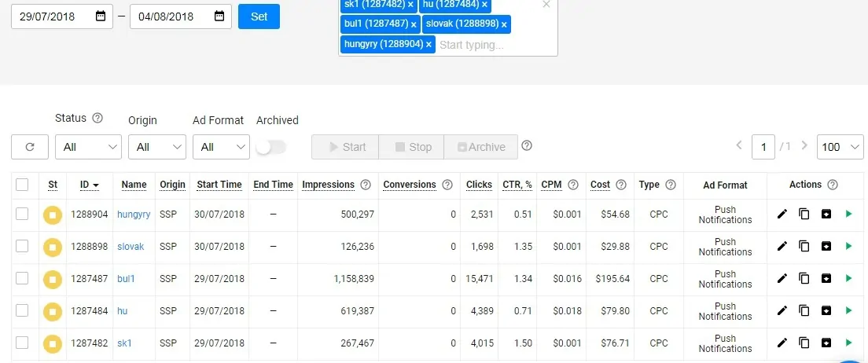Archive the bul1 campaign via row icon
Image resolution: width=868 pixels, height=363 pixels.
(x=826, y=278)
